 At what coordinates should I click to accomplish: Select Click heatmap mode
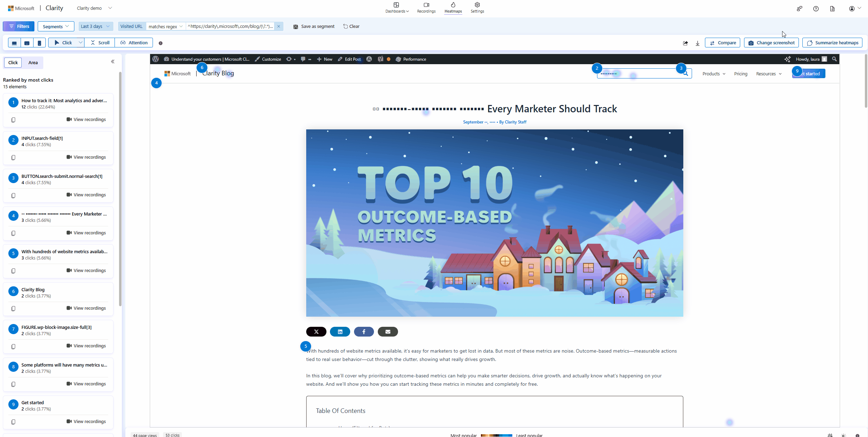[x=63, y=43]
